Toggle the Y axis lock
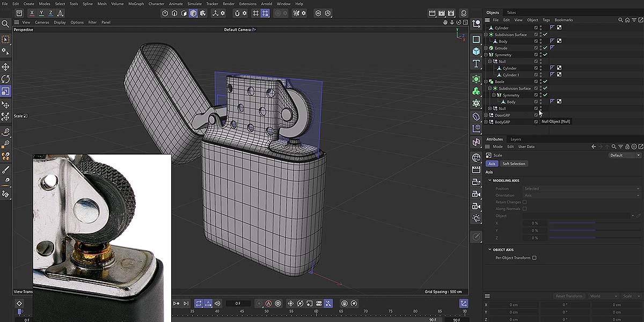644x322 pixels. [41, 13]
